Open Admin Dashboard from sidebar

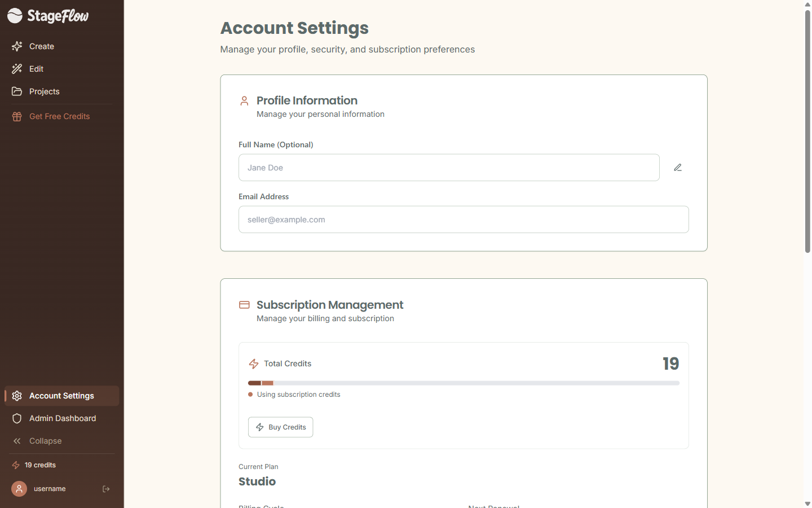click(x=62, y=418)
